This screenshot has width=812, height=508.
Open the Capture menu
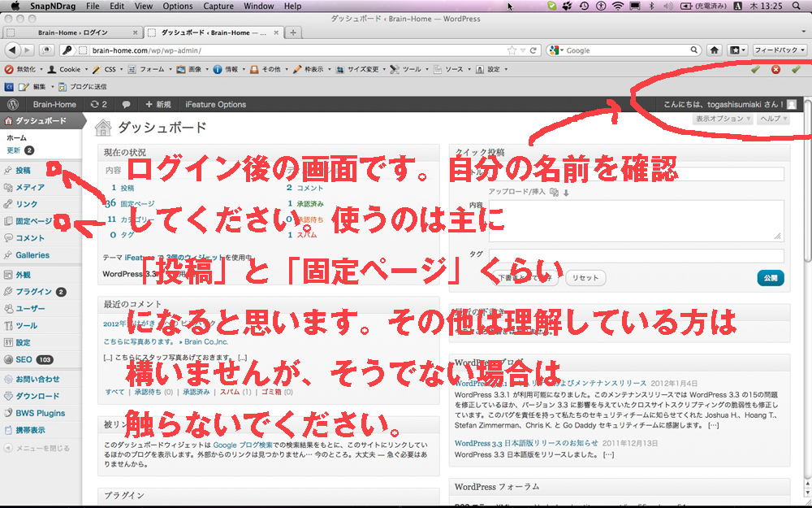(218, 7)
